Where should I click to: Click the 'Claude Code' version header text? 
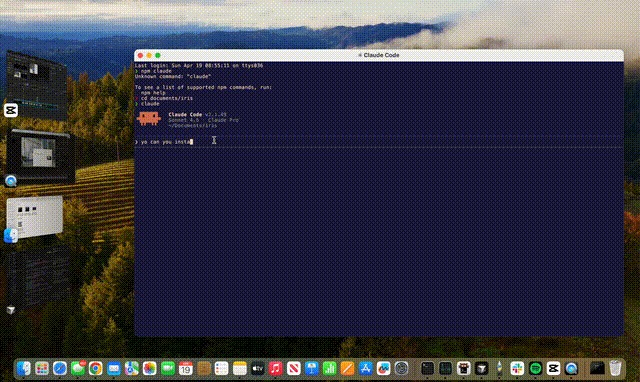[x=197, y=115]
